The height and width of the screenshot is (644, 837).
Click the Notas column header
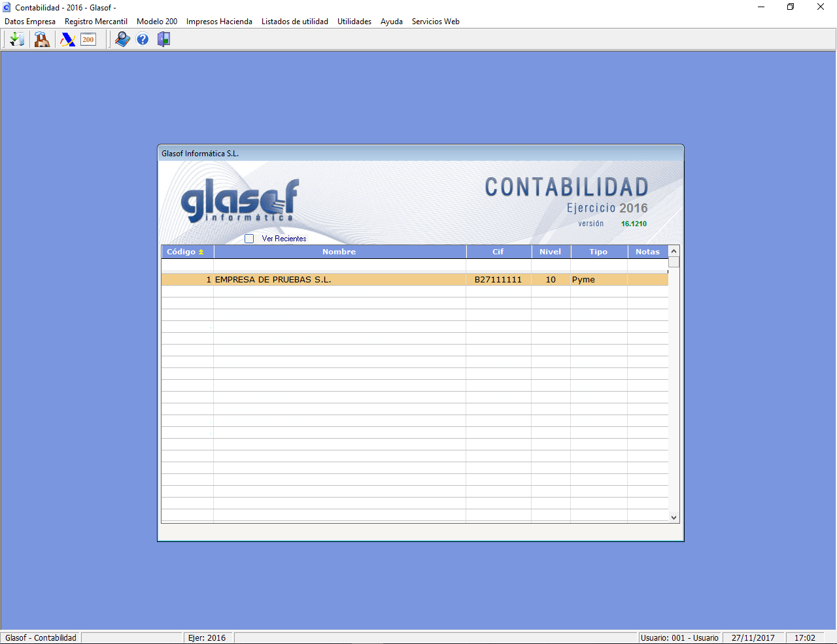tap(647, 252)
